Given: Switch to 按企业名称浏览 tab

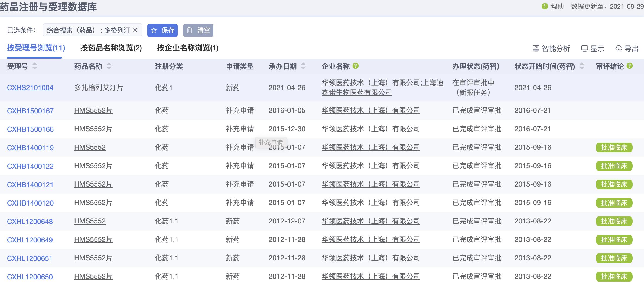Looking at the screenshot, I should (188, 48).
